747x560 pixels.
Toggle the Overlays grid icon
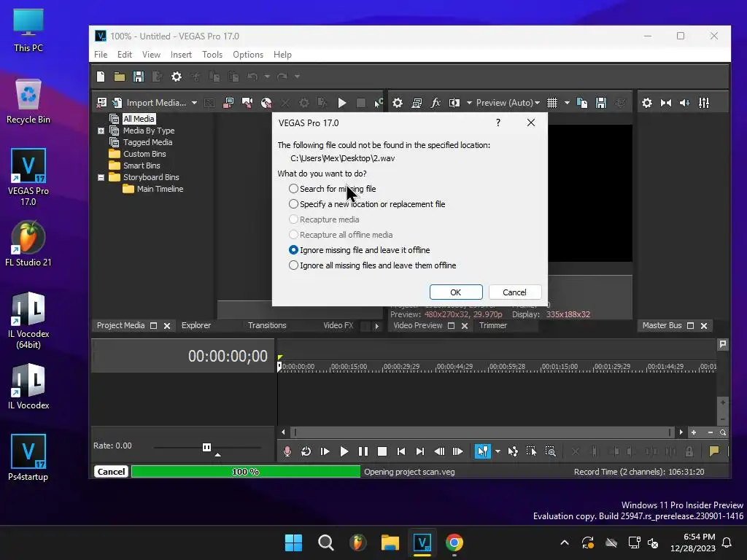(552, 103)
